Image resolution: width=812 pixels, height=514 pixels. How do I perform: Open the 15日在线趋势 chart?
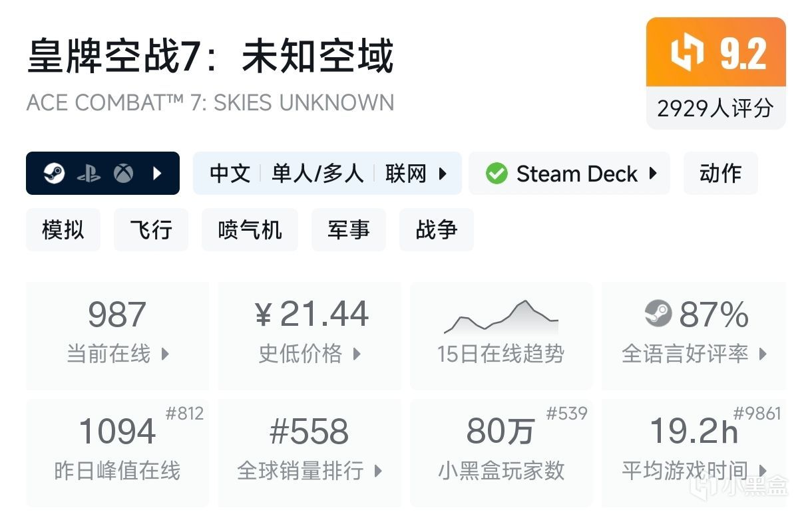click(x=501, y=336)
